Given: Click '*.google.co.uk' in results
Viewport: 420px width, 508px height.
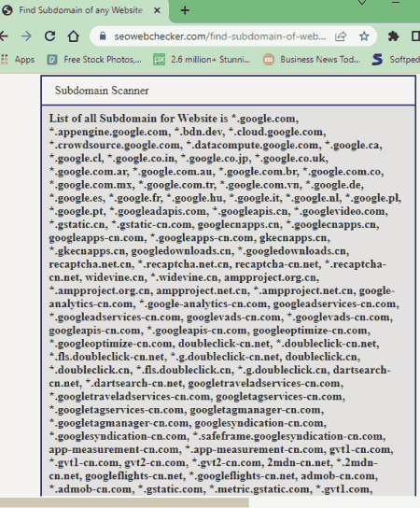Looking at the screenshot, I should 291,159.
